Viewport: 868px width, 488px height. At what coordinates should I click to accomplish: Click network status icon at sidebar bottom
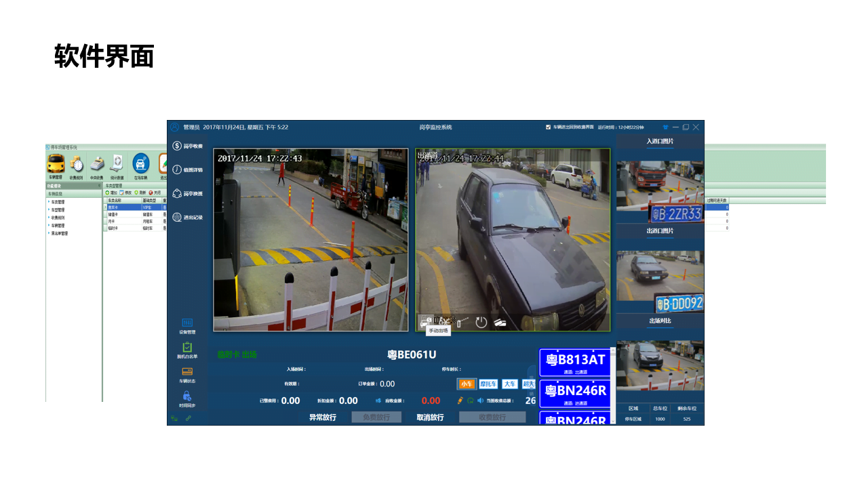click(174, 418)
